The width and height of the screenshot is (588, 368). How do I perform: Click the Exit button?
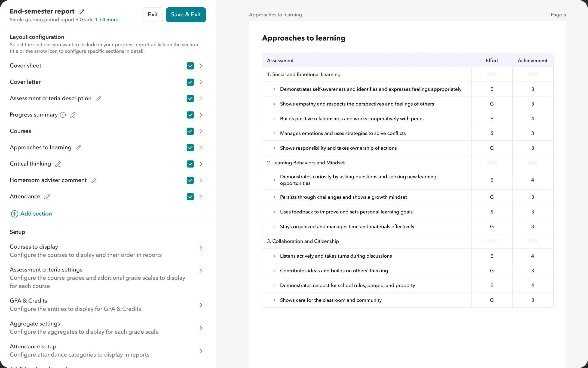pyautogui.click(x=153, y=14)
